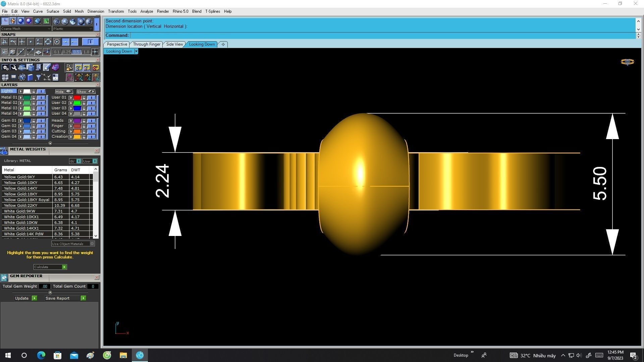Click the green four-viewport layout icon

[46, 21]
